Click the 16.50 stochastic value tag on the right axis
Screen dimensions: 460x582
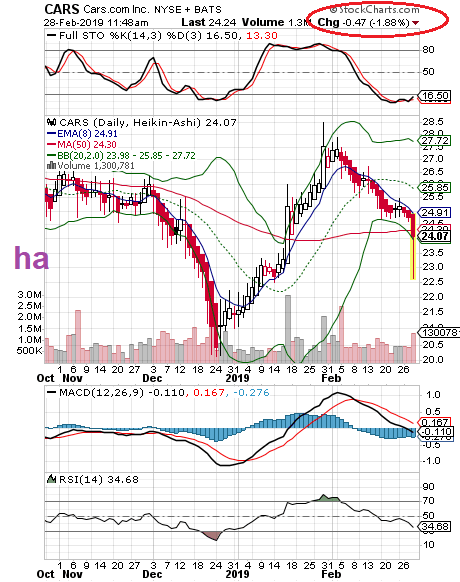click(x=435, y=96)
